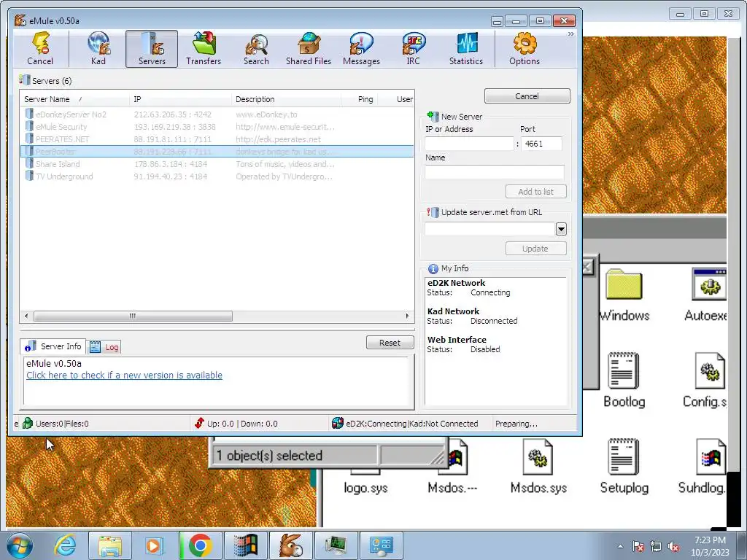Open Windows Media Player from taskbar
Viewport: 747px width, 560px height.
click(x=155, y=545)
